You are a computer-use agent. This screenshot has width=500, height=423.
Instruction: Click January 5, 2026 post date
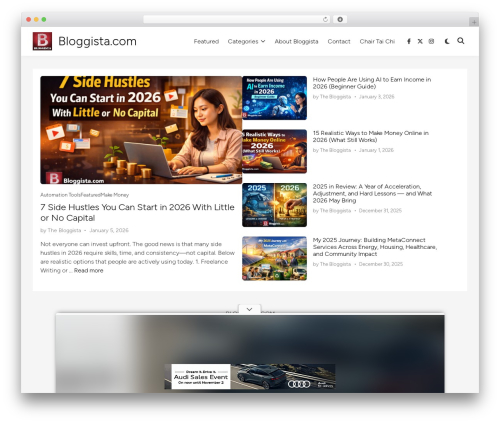click(109, 230)
